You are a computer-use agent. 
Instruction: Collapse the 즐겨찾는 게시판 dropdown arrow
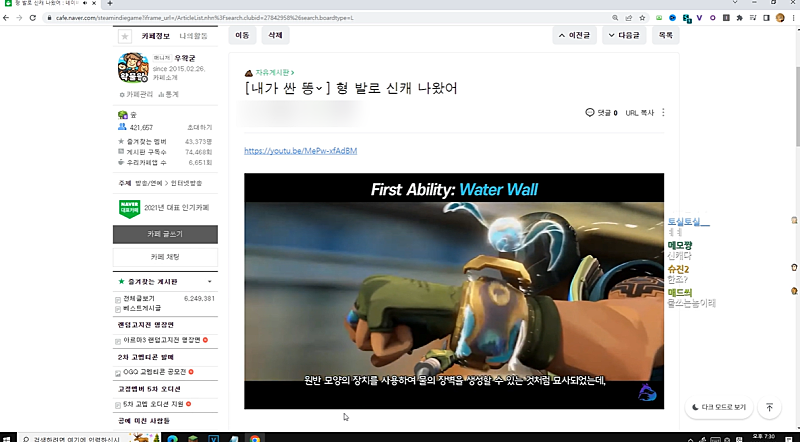210,282
